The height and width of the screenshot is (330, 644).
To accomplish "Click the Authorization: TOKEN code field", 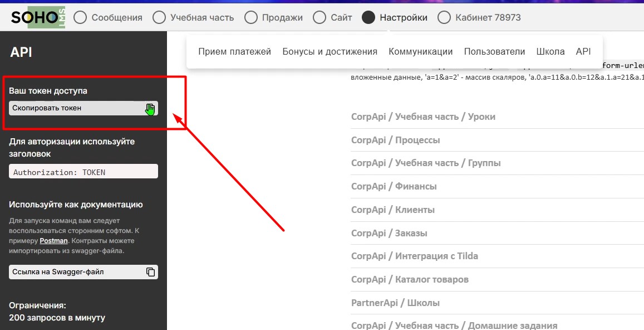I will coord(83,172).
